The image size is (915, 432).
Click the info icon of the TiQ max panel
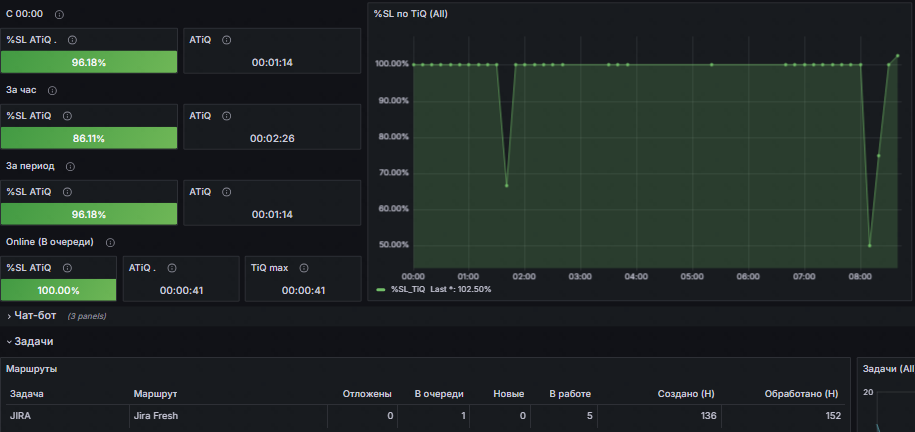point(303,268)
